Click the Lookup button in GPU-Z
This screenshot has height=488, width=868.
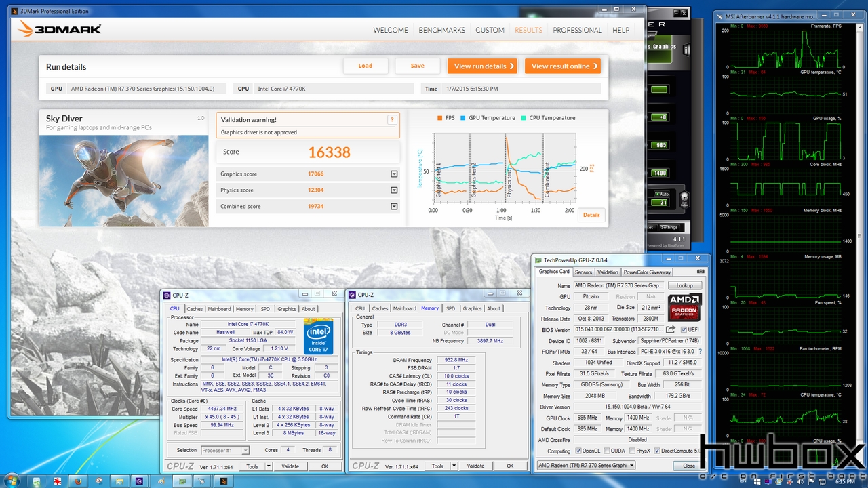(x=685, y=286)
